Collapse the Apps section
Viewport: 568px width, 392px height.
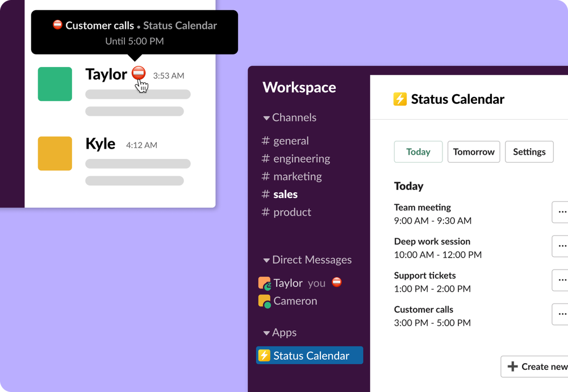click(266, 333)
